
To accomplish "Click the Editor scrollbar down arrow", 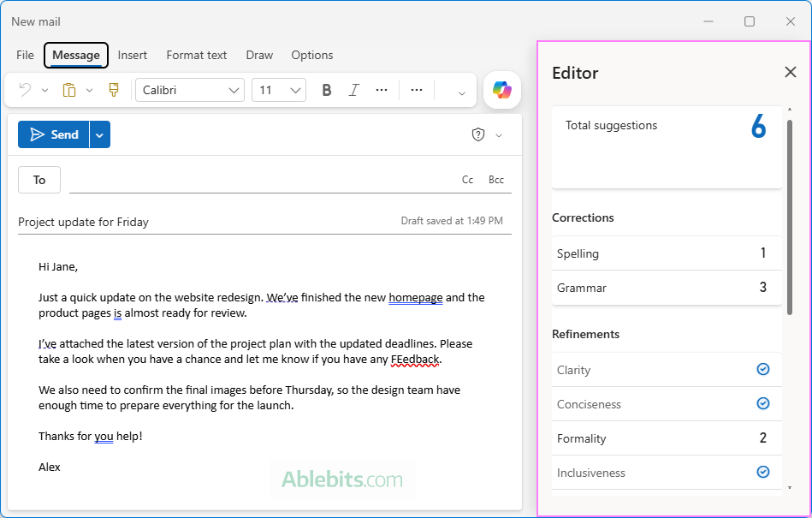I will pos(789,487).
